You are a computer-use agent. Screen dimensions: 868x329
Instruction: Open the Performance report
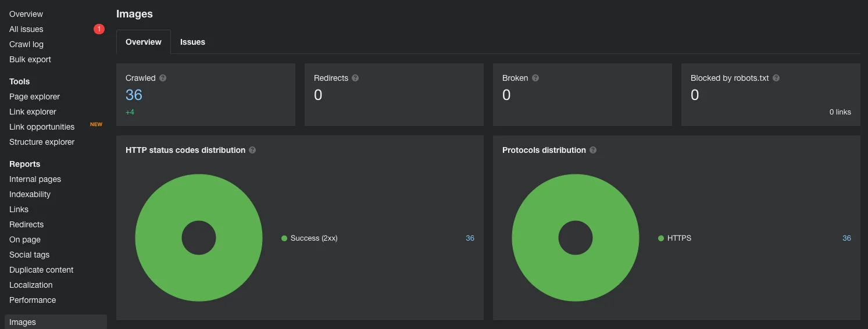click(x=33, y=300)
